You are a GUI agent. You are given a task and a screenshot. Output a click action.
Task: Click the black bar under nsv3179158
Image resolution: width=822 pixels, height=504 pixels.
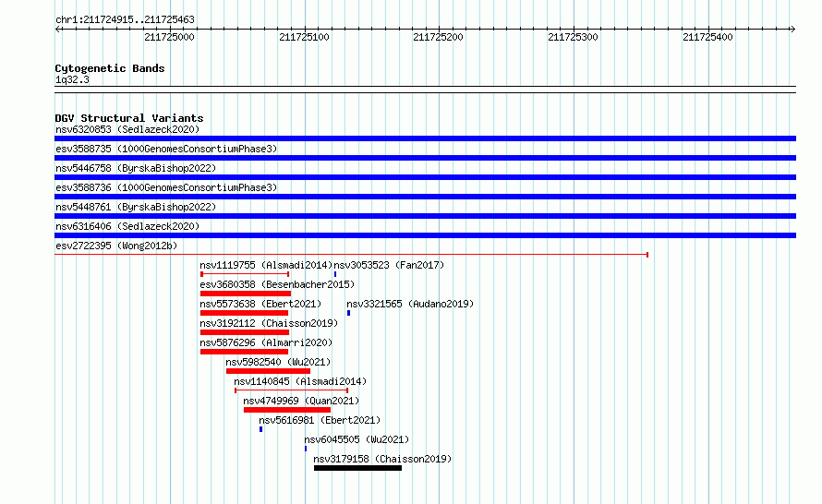(358, 468)
